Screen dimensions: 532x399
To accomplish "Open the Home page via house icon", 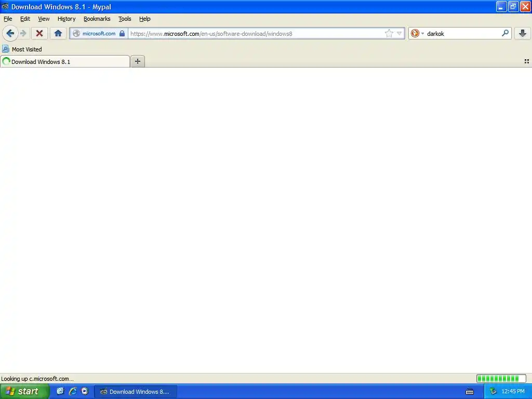I will click(x=58, y=33).
